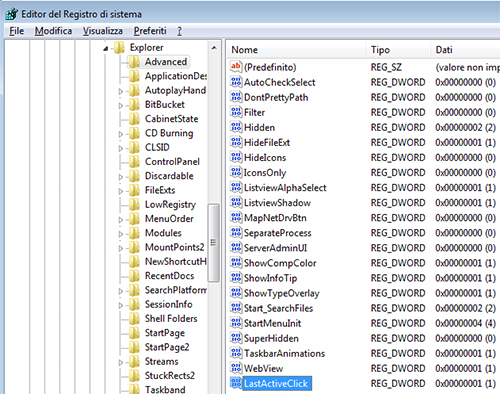Click the DWORD icon beside ShowInfoTip
The image size is (500, 394).
(236, 278)
